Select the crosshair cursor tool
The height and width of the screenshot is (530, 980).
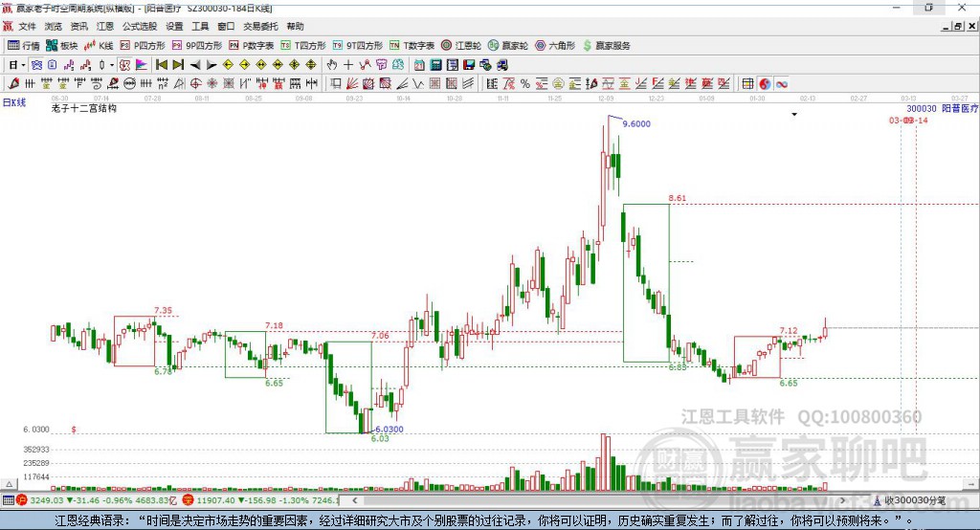coord(348,64)
